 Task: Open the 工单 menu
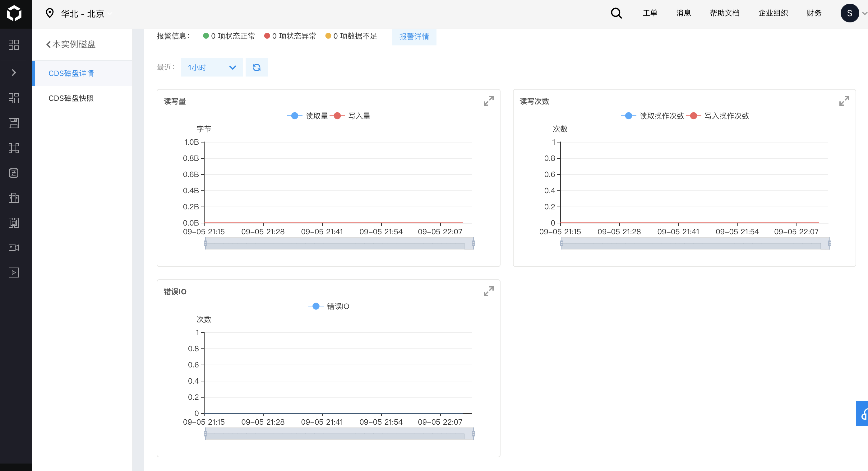click(650, 13)
